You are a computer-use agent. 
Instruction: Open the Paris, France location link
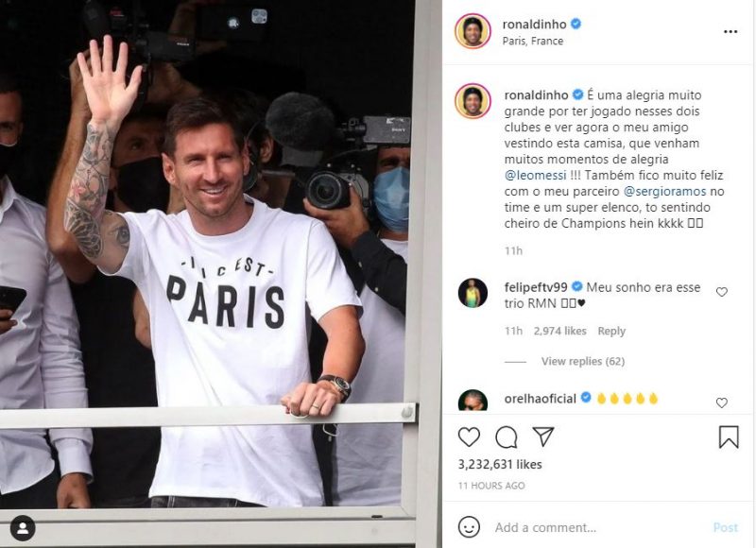click(533, 41)
